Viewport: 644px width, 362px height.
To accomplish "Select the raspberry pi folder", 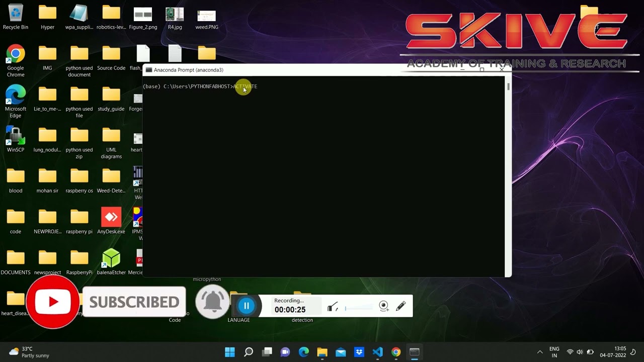I will [79, 221].
